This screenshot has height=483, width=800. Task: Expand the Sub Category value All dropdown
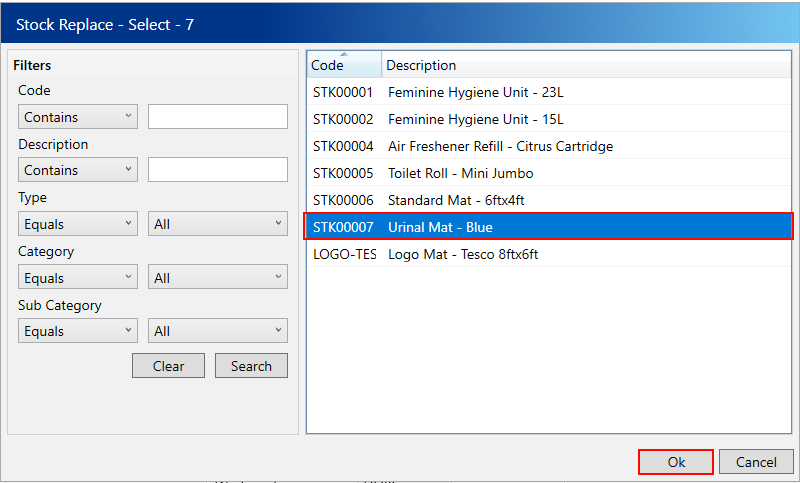click(x=217, y=331)
